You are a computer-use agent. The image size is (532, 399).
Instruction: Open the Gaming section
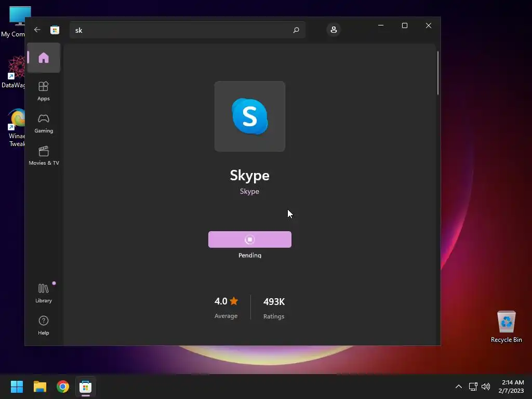(44, 124)
